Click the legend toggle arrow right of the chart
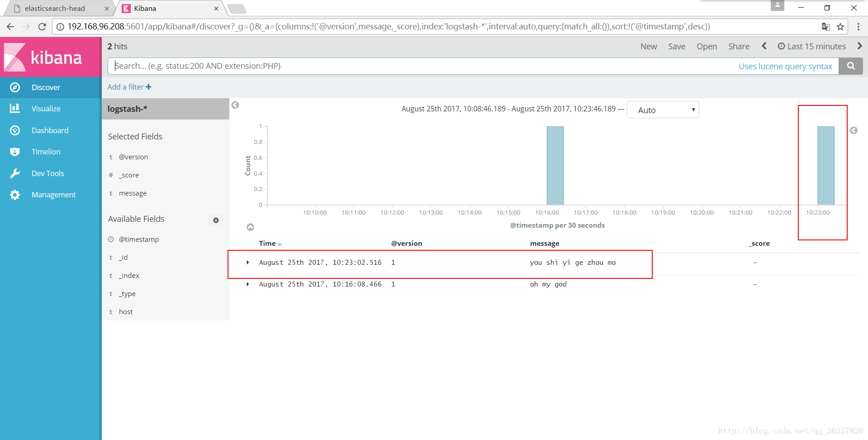868x440 pixels. (854, 130)
